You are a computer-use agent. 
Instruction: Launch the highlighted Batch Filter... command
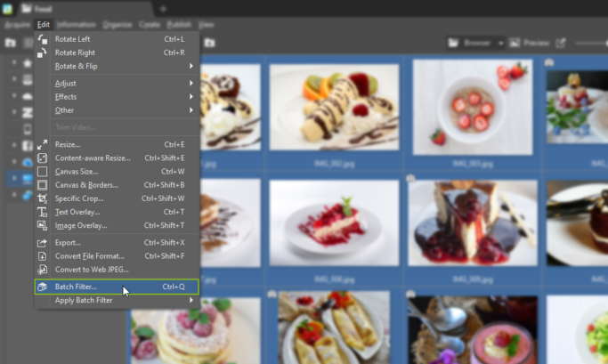pos(117,287)
